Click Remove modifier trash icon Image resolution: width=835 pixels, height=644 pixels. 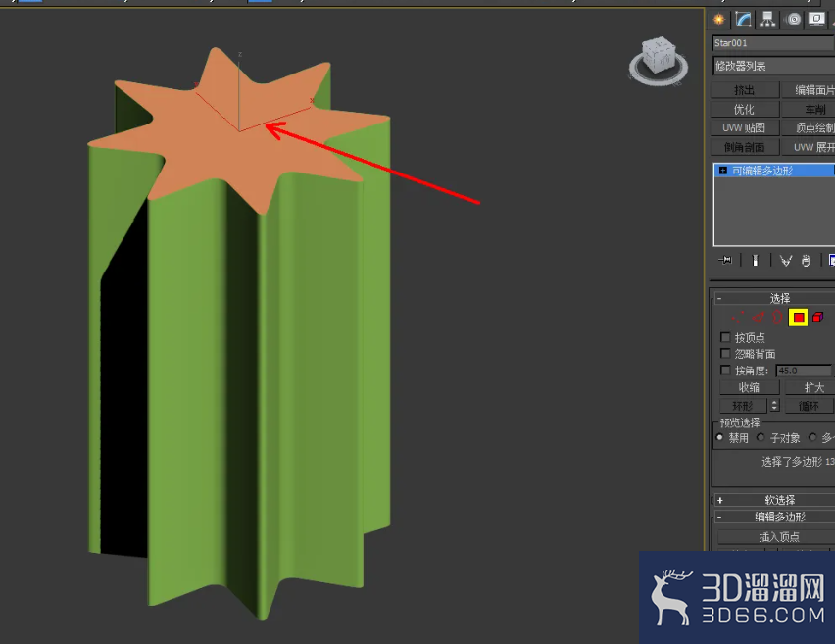[x=806, y=261]
